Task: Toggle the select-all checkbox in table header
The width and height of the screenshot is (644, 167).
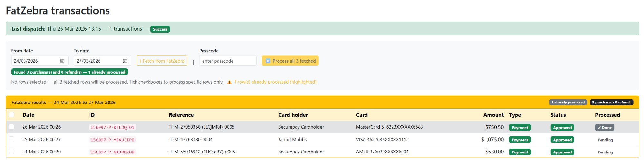Action: click(x=12, y=115)
